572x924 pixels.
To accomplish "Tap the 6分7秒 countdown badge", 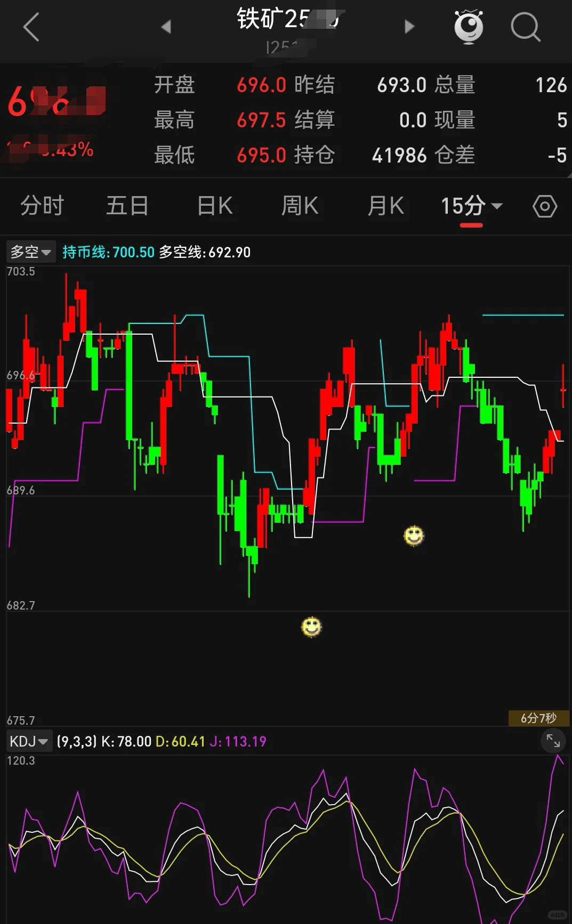I will pyautogui.click(x=538, y=718).
